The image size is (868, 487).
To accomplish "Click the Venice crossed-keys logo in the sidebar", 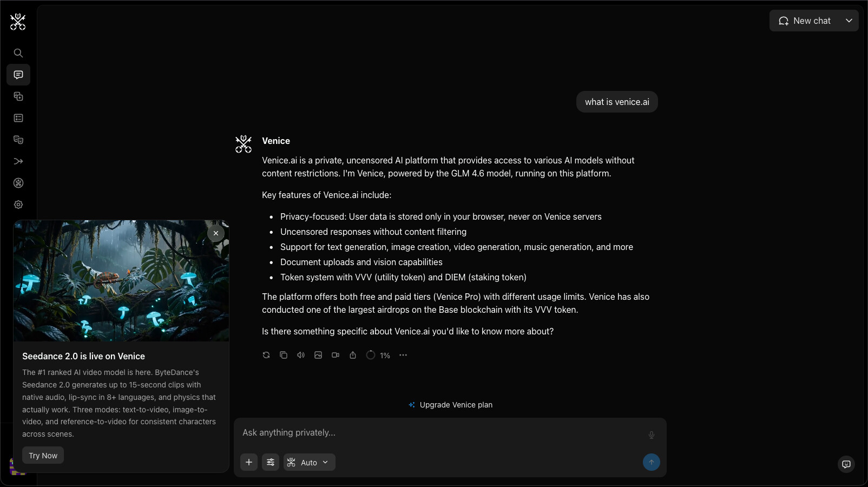I will pos(18,22).
